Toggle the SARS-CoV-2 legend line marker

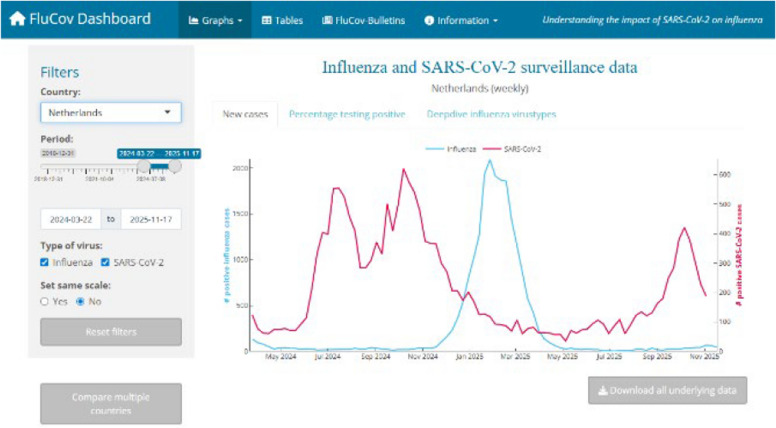[492, 149]
